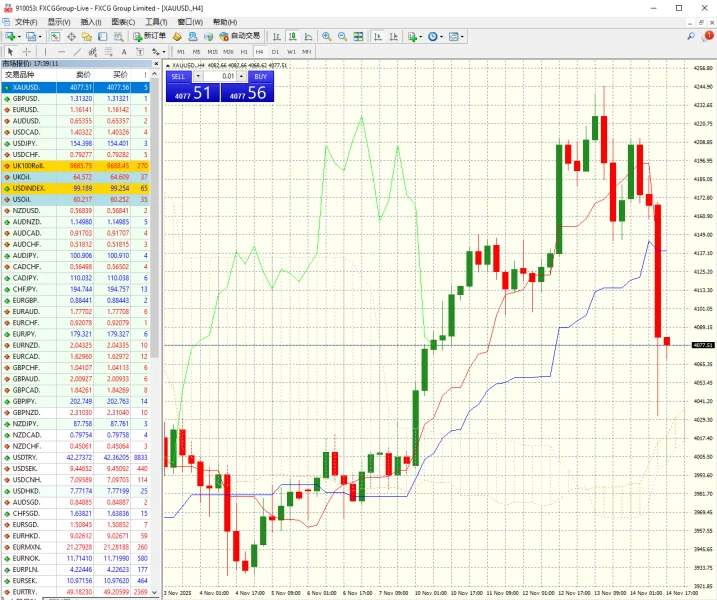Select the equidistant channel tool
Viewport: 717px width, 600px height.
(93, 52)
